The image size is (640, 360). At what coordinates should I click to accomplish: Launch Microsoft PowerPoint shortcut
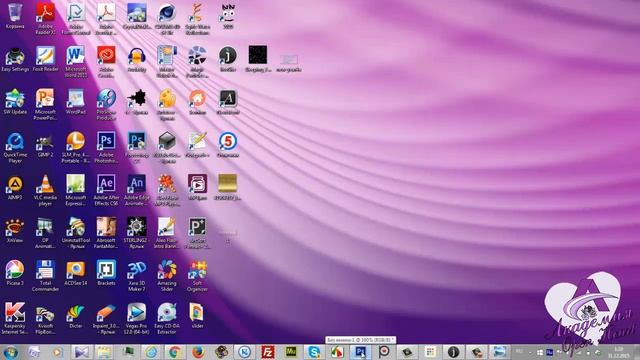(45, 104)
